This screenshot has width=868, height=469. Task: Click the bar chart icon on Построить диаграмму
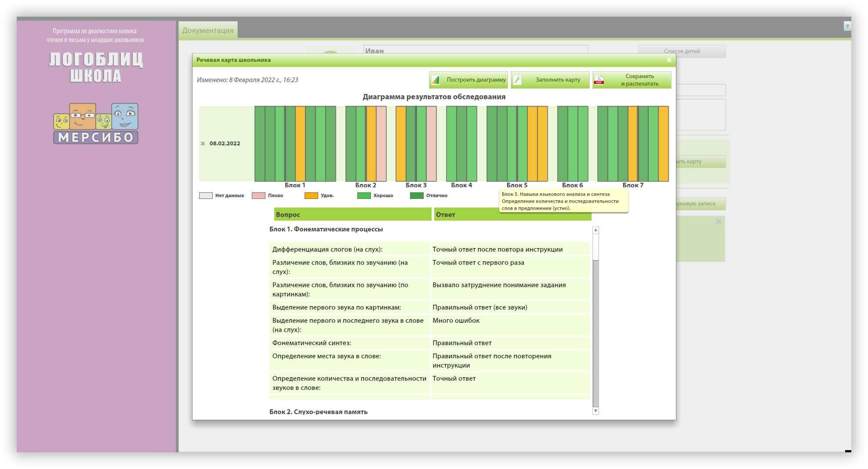436,80
